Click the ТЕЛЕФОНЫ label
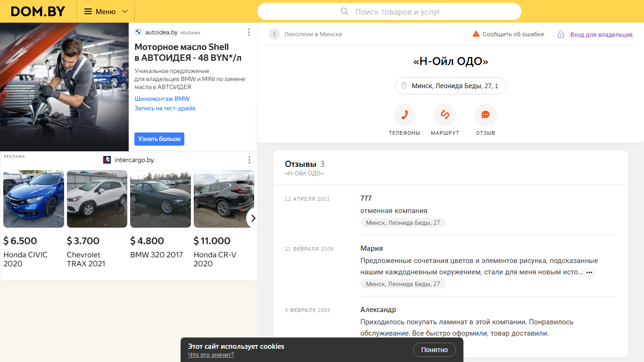 tap(405, 133)
